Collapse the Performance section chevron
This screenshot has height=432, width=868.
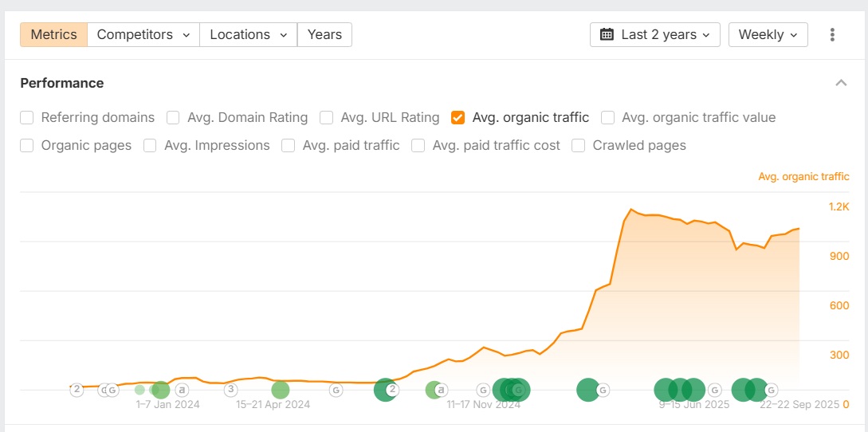coord(841,83)
